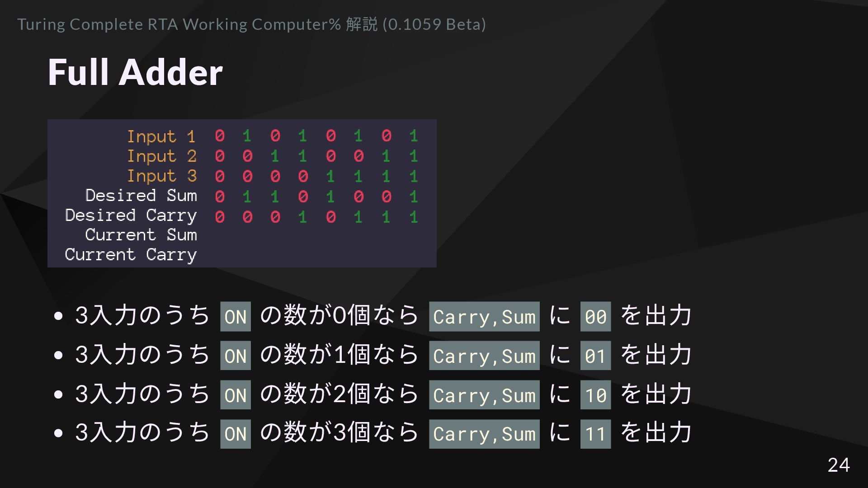Screen dimensions: 868x488
Task: Click the Carry,Sum tag in last bullet
Action: (x=484, y=434)
